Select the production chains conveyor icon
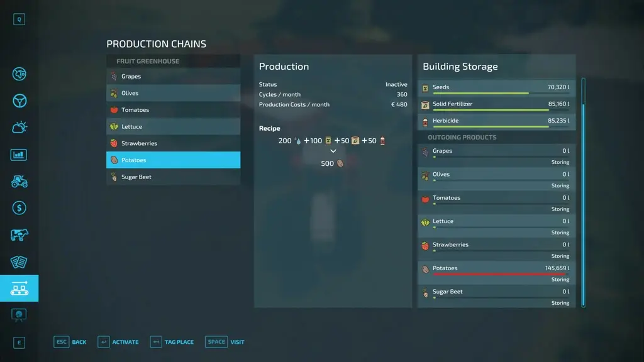The image size is (644, 362). point(19,288)
